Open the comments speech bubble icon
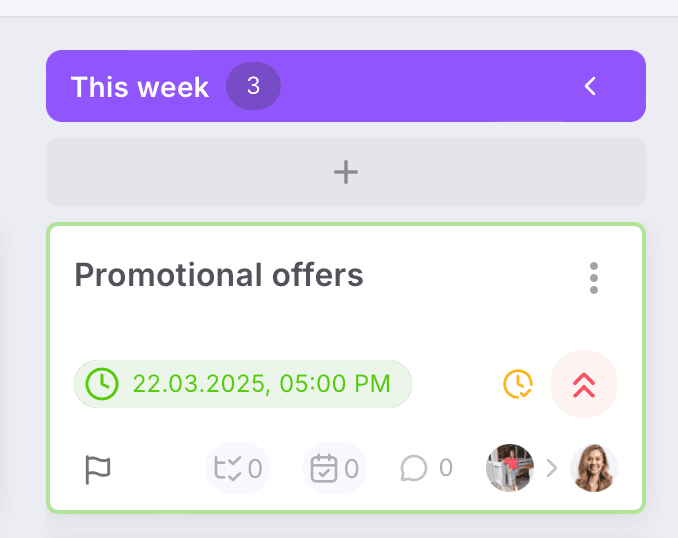Screen dimensions: 678x538 tap(414, 468)
